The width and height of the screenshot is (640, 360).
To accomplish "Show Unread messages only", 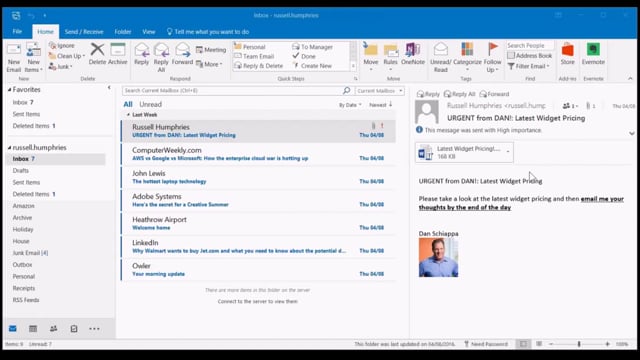I will 151,104.
